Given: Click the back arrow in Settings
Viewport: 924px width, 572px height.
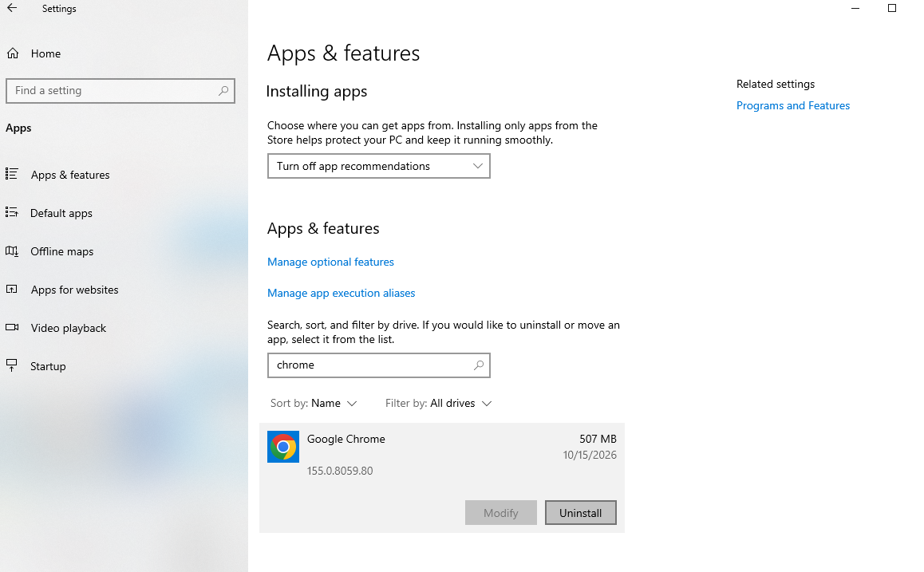Looking at the screenshot, I should pyautogui.click(x=12, y=8).
